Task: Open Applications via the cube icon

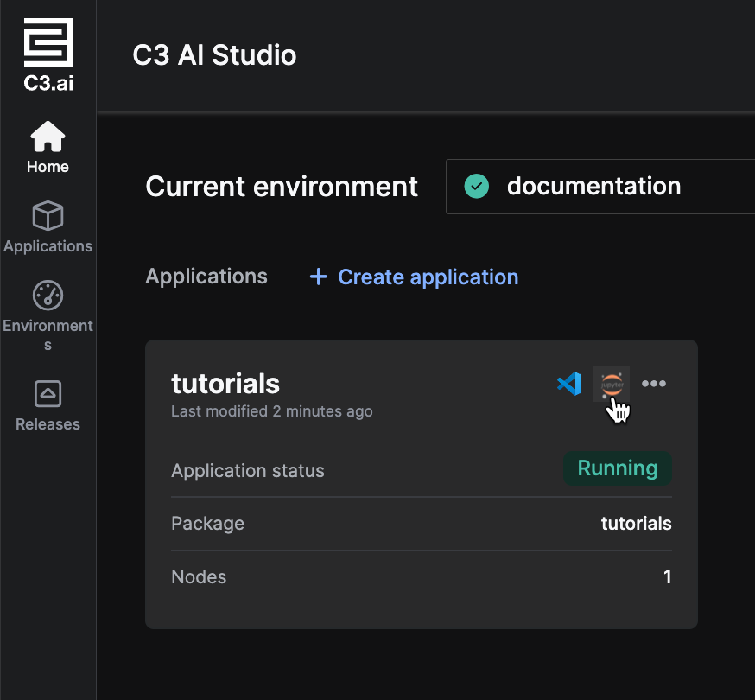Action: point(48,216)
